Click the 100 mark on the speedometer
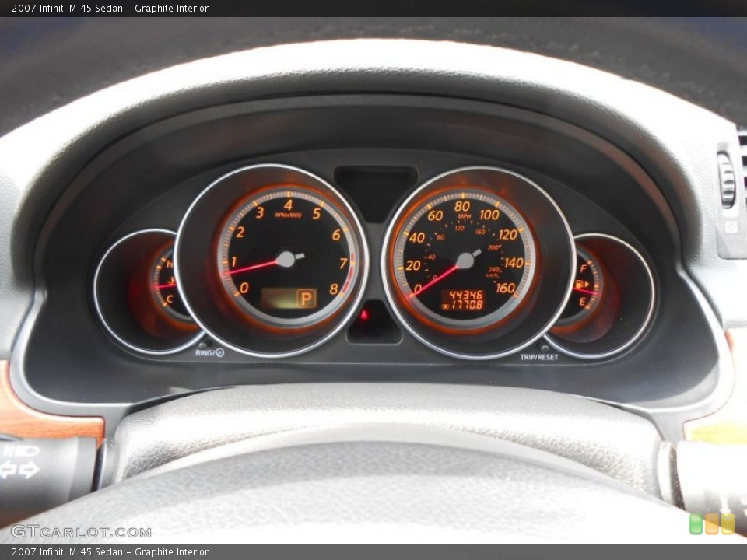 [489, 215]
